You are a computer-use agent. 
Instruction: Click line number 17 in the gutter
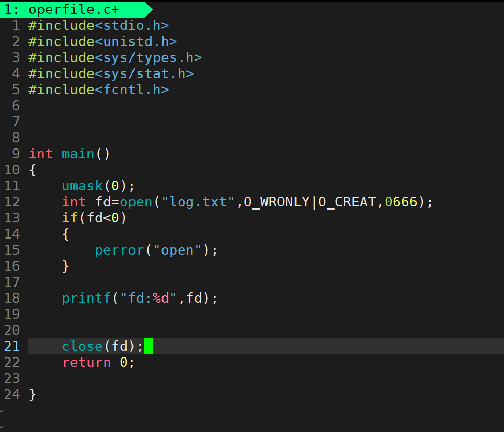click(12, 282)
